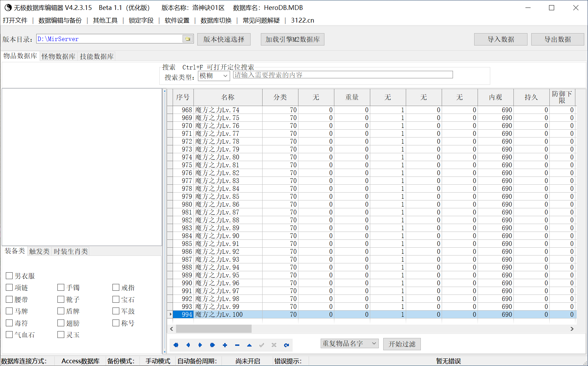Image resolution: width=588 pixels, height=366 pixels.
Task: Enable the 宝石 checkbox
Action: click(x=116, y=300)
